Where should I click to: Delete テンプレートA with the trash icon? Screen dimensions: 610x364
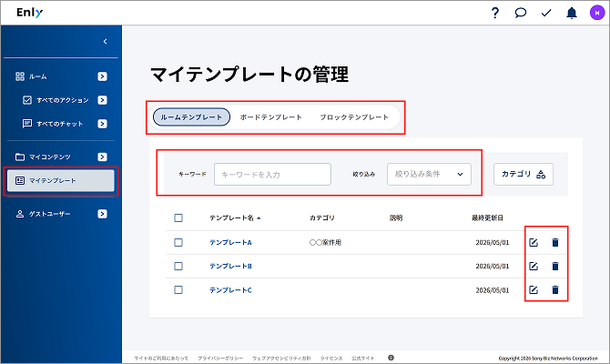pyautogui.click(x=555, y=243)
